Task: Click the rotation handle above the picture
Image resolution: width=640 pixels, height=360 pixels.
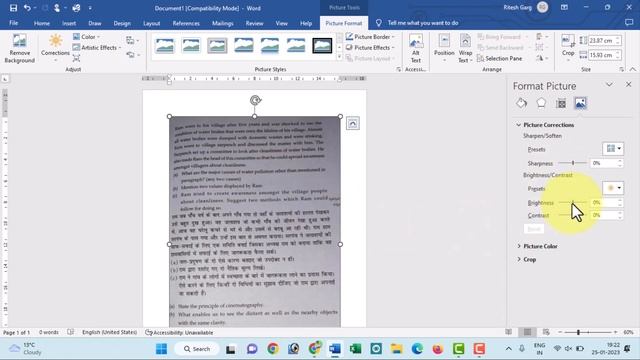Action: (x=256, y=100)
